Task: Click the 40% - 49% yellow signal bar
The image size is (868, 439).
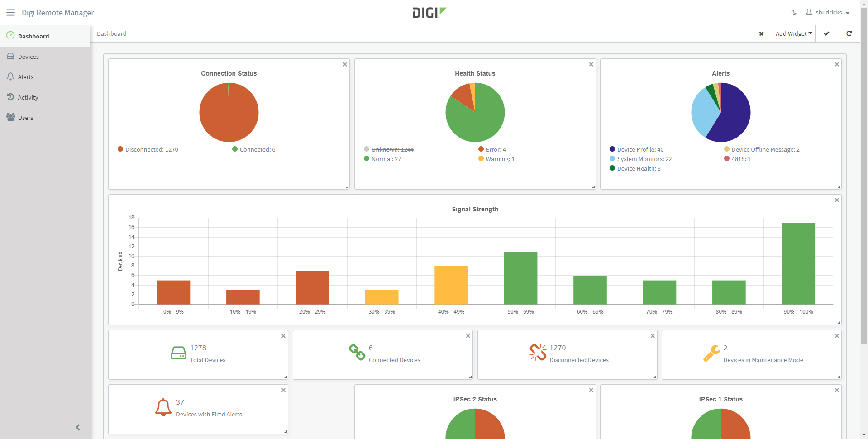Action: (451, 285)
